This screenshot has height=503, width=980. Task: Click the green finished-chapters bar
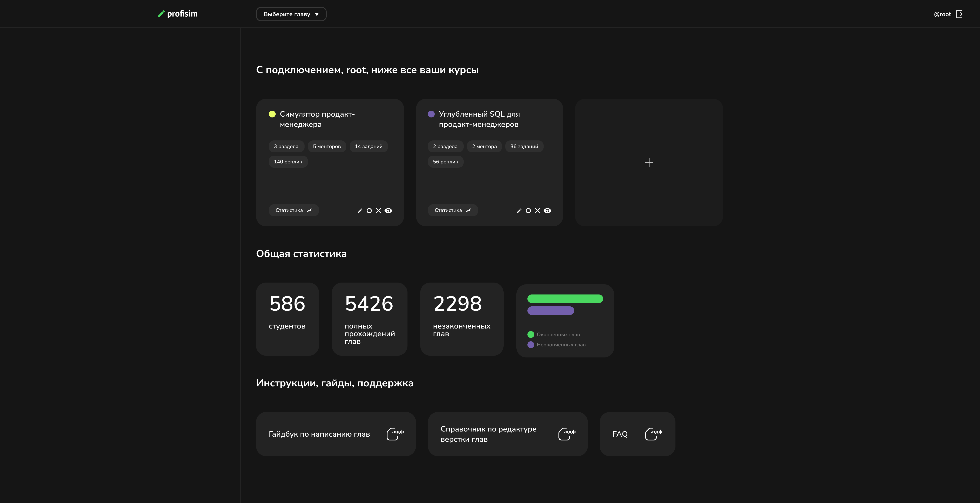(565, 299)
